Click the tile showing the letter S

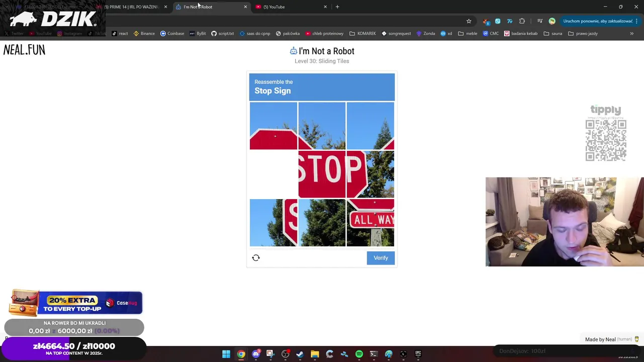[x=274, y=223]
